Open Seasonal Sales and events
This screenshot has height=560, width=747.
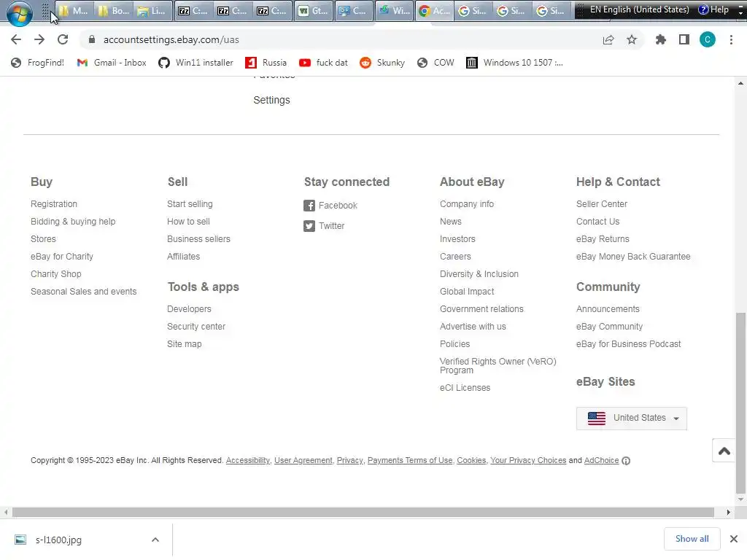(x=83, y=292)
